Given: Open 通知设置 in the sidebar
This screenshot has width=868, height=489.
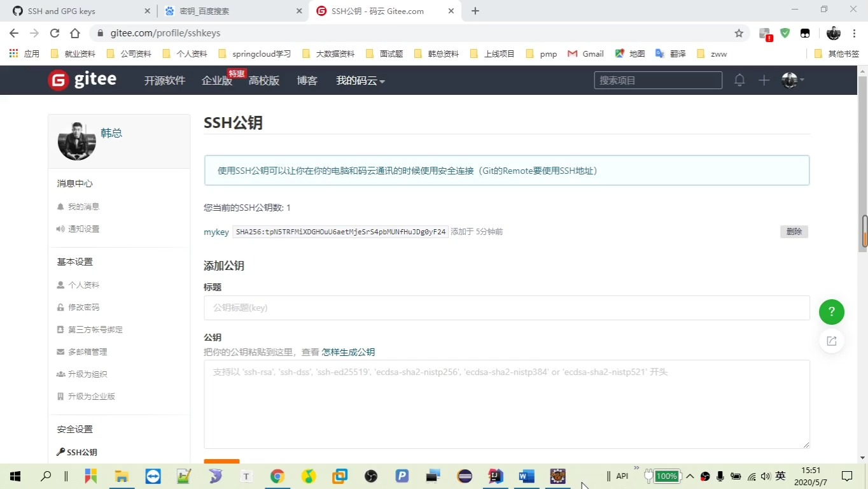Looking at the screenshot, I should pos(78,229).
